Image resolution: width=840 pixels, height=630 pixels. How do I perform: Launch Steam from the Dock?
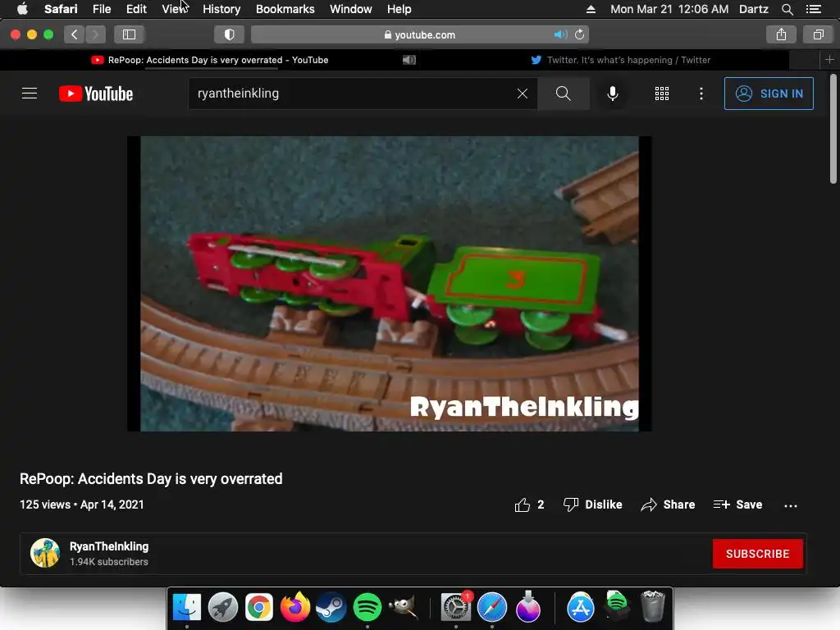coord(331,607)
